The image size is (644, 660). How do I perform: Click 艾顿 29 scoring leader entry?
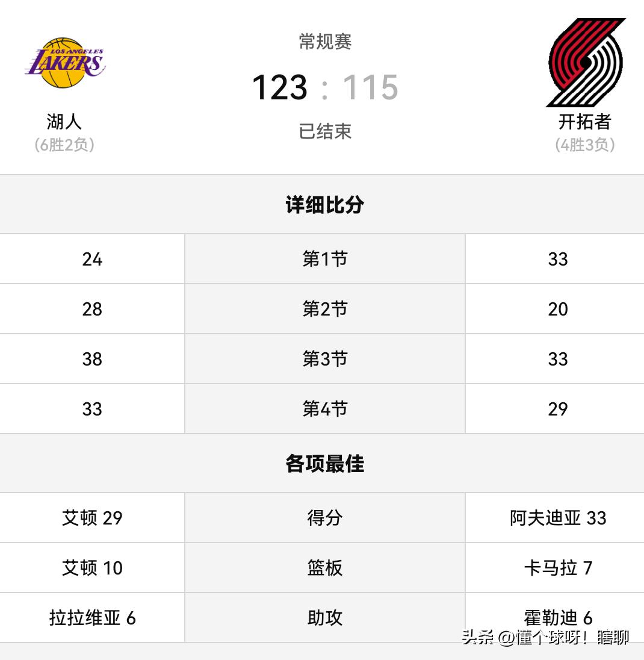coord(91,518)
